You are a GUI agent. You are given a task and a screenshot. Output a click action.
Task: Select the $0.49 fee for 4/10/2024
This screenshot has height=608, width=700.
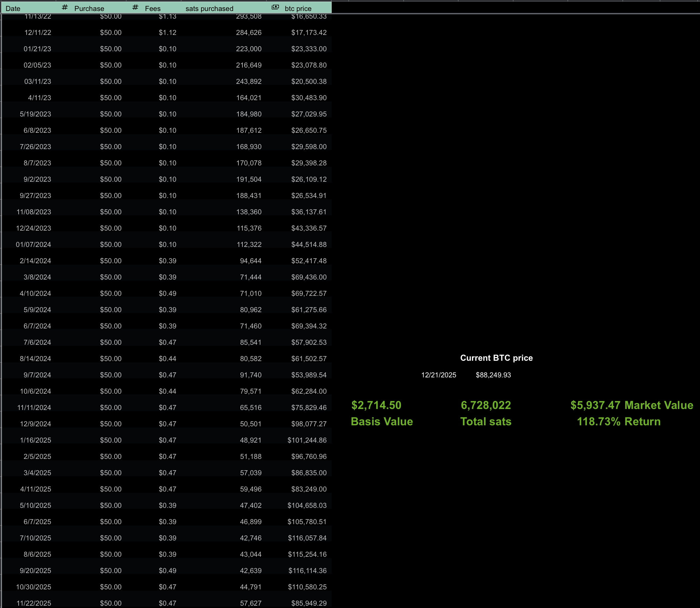tap(168, 294)
